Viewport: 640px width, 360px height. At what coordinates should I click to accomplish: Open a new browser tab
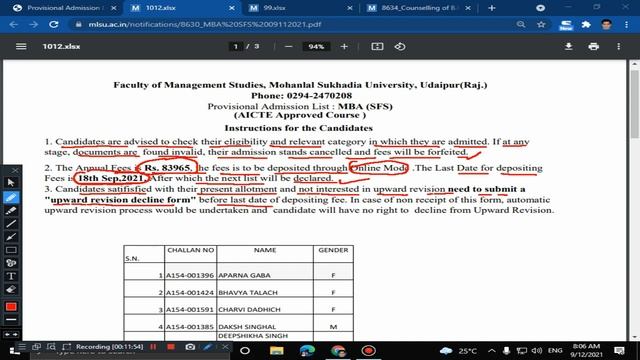point(491,8)
